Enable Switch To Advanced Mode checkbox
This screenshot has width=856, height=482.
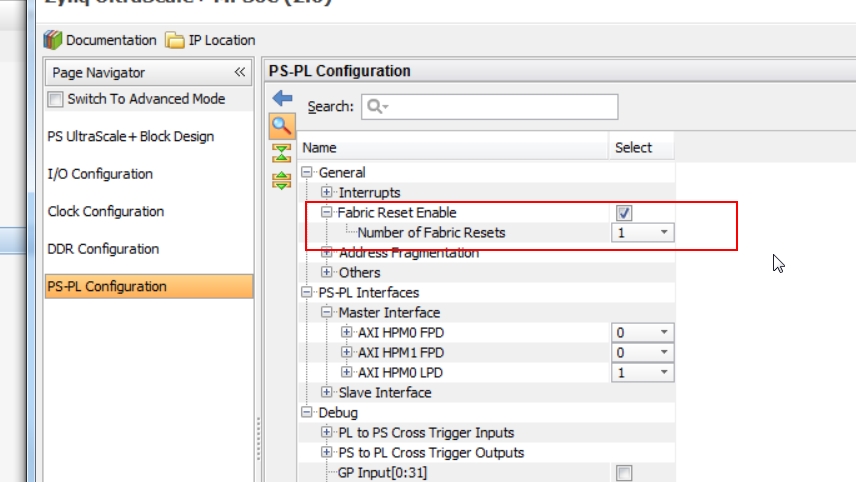pos(56,99)
